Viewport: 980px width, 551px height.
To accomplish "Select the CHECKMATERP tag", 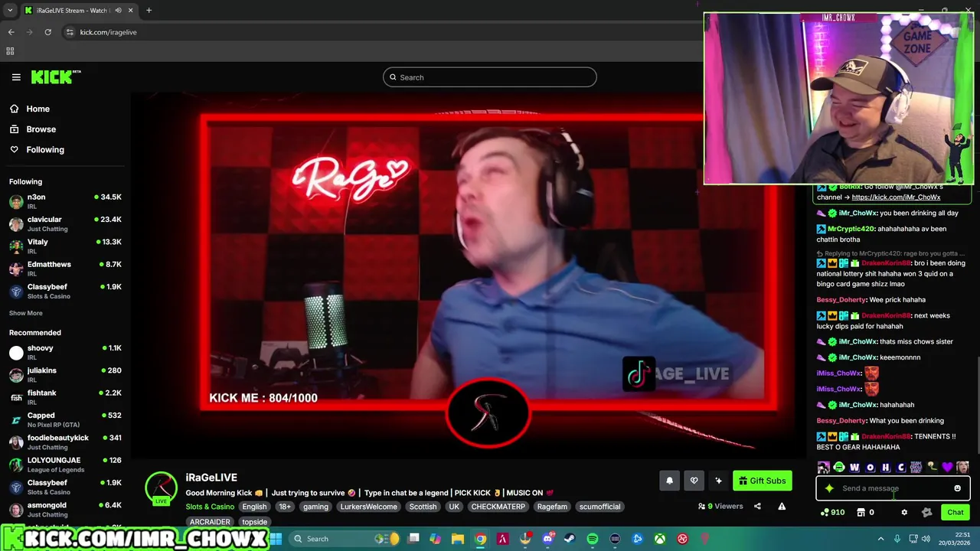I will 498,507.
